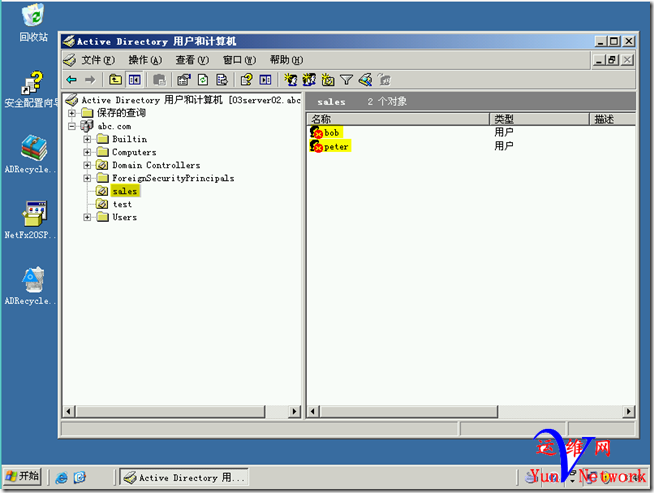654x493 pixels.
Task: Expand the Builtin container
Action: [87, 139]
